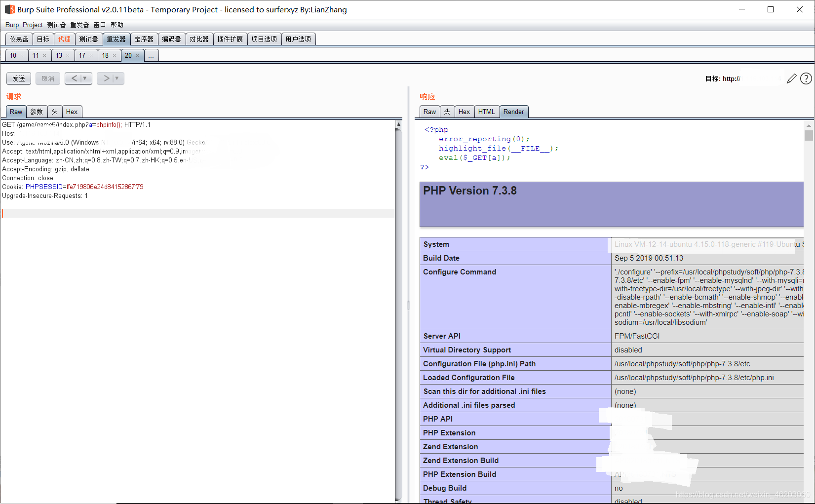Image resolution: width=815 pixels, height=504 pixels.
Task: Open the 窗口 menu
Action: pos(99,25)
